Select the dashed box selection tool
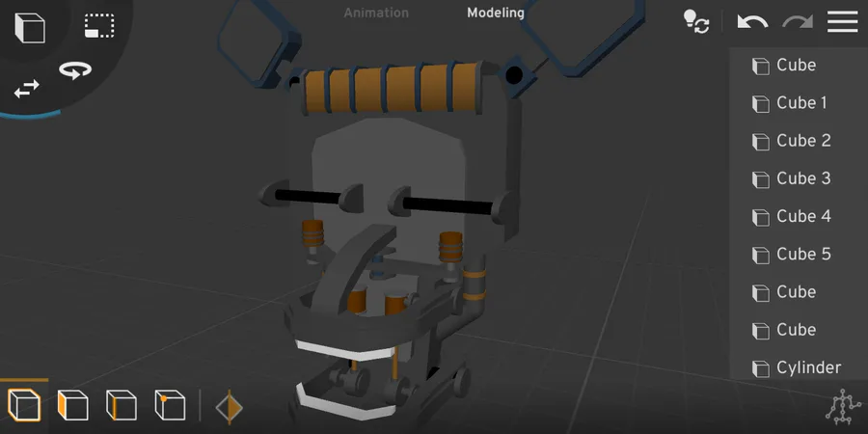Screen dimensions: 868x434 (x=99, y=26)
